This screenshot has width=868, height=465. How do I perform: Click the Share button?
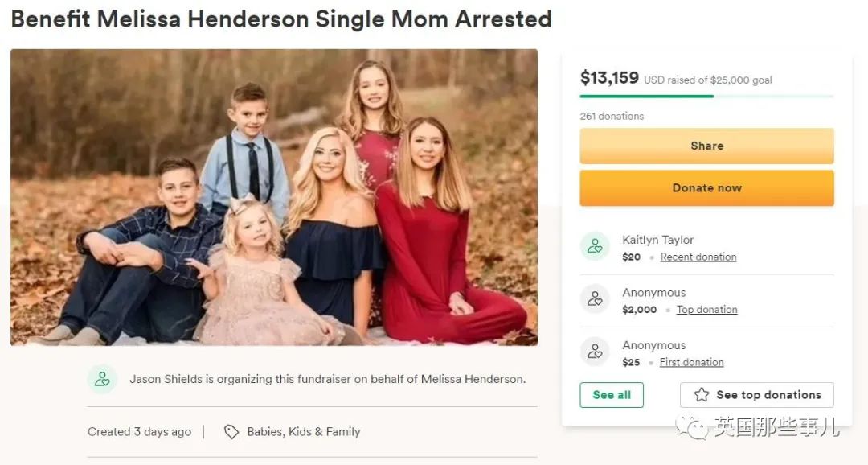tap(706, 146)
